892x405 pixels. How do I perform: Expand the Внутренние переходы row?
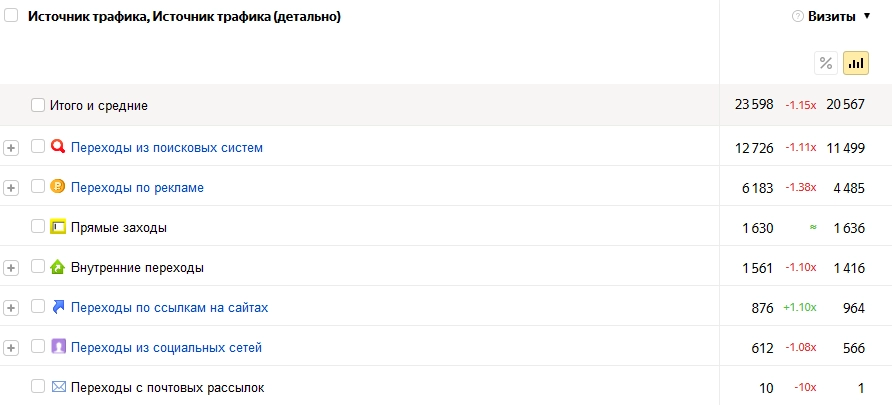tap(11, 268)
